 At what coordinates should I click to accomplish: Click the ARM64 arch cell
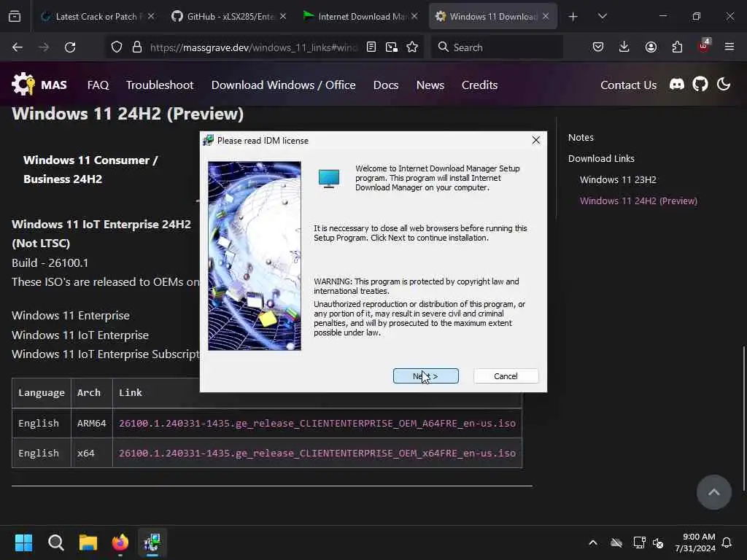[91, 423]
